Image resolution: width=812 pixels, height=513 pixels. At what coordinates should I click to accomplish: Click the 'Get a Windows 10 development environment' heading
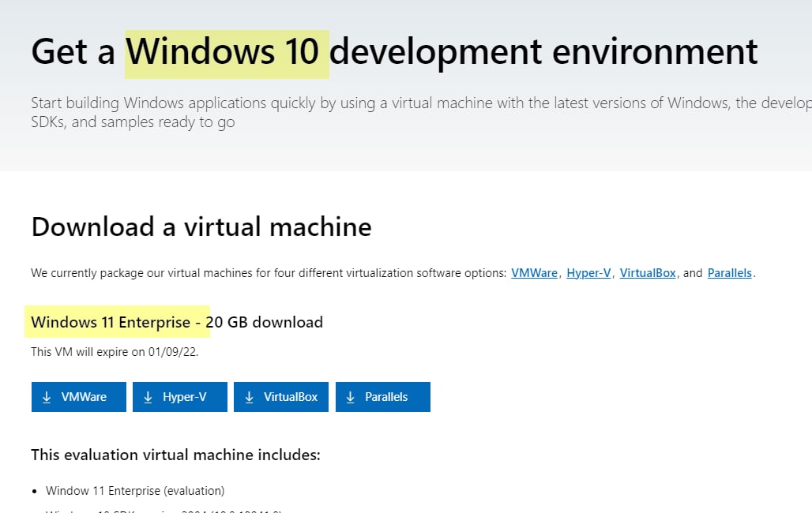[x=394, y=52]
